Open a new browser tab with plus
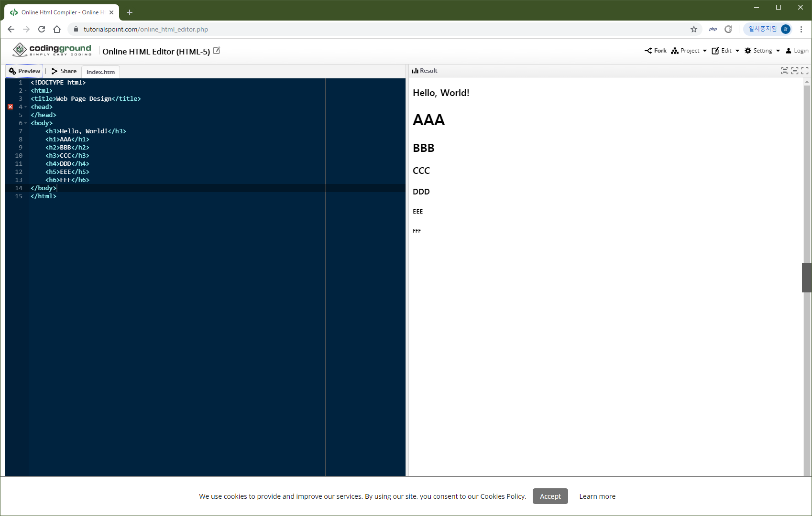 tap(130, 12)
